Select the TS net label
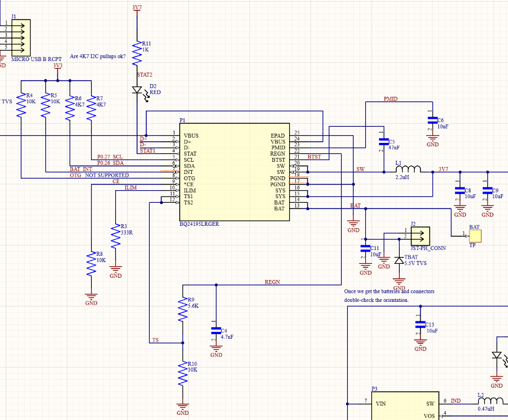Screen dimensions: 508x420 tap(156, 340)
